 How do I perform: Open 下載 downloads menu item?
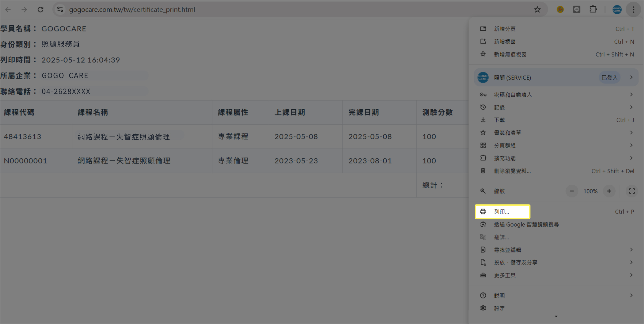[x=556, y=120]
